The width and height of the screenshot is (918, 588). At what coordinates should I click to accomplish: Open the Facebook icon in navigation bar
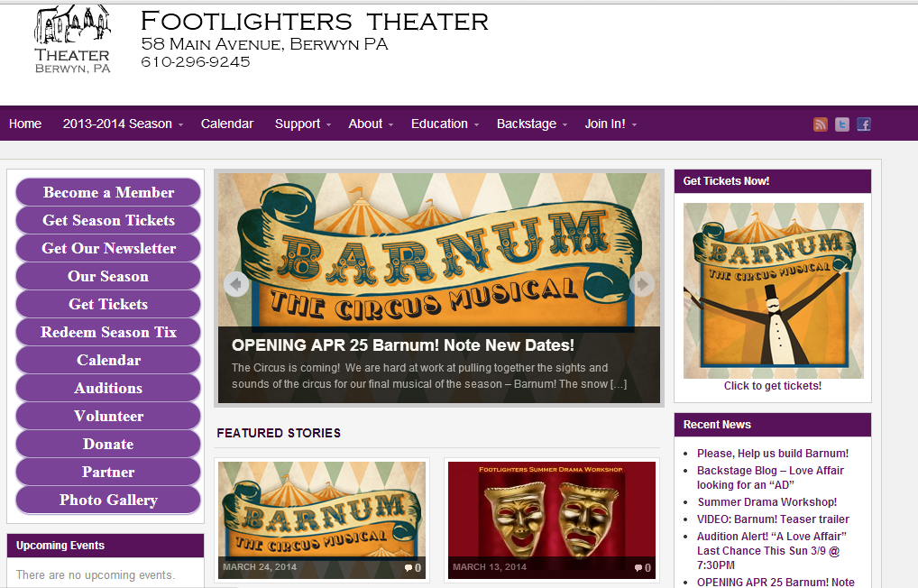tap(864, 124)
